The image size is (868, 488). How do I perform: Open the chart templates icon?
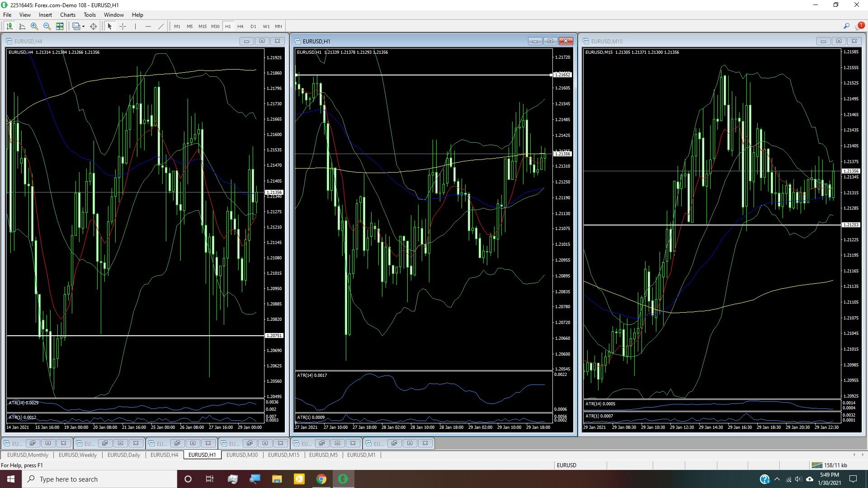click(x=76, y=26)
